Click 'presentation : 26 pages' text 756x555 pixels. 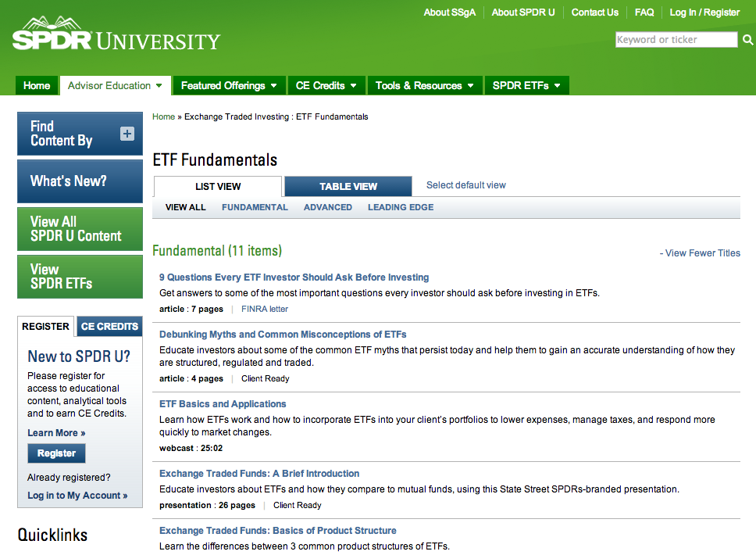(x=207, y=505)
